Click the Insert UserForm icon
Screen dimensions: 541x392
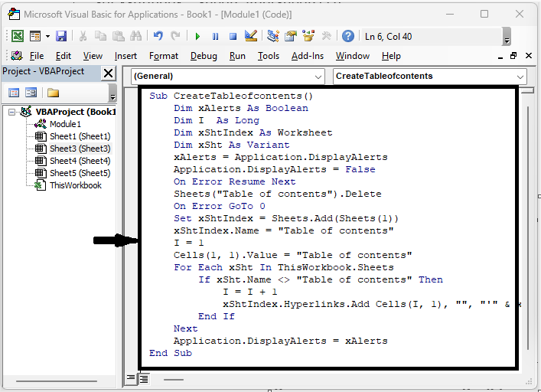pos(35,36)
